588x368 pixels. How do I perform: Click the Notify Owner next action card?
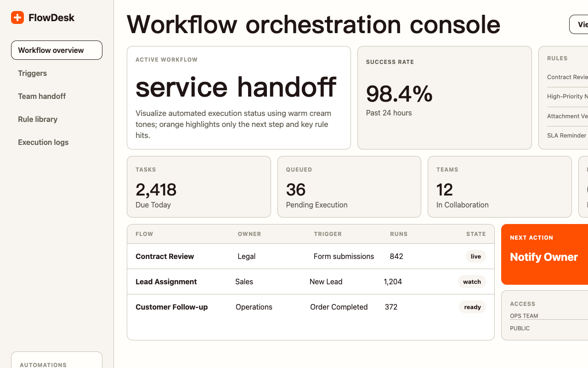544,254
